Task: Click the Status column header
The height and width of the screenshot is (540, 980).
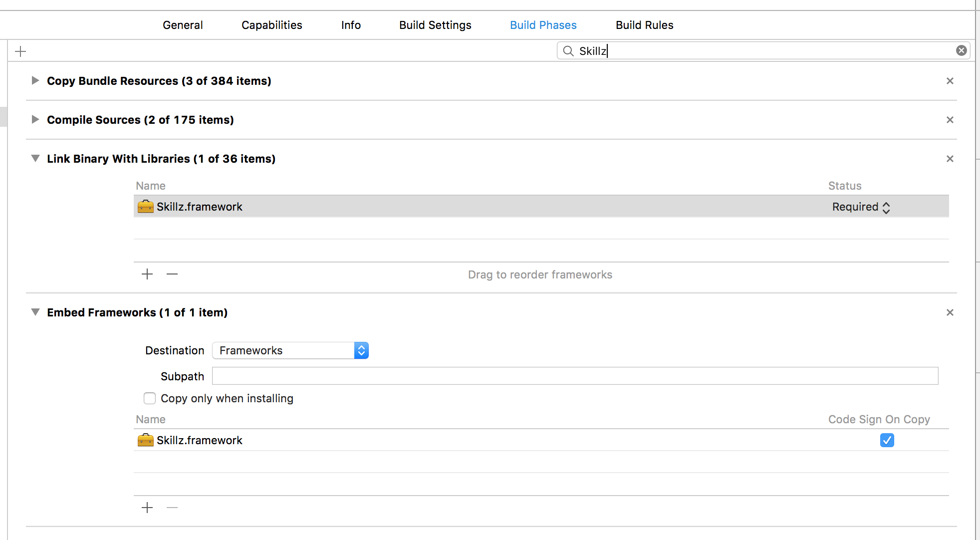Action: click(845, 186)
